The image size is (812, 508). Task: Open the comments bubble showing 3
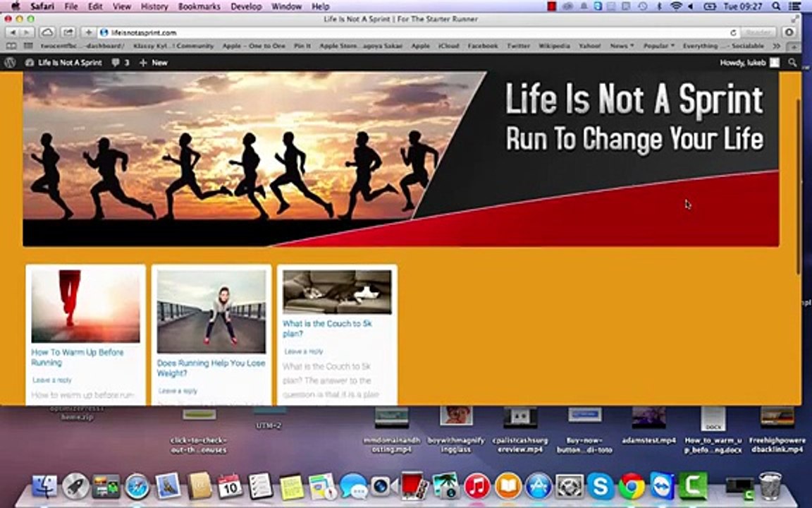[x=120, y=63]
